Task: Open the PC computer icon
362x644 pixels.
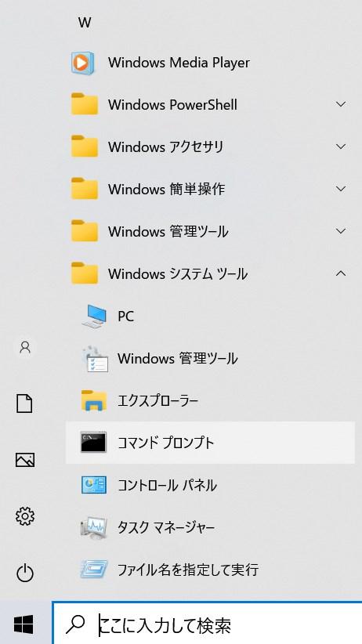Action: coord(94,317)
